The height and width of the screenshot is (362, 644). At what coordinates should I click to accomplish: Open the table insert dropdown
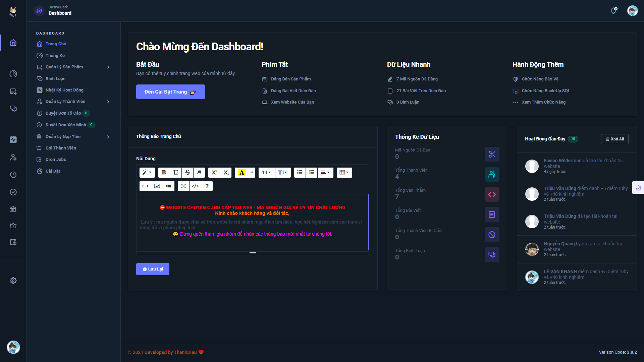344,173
